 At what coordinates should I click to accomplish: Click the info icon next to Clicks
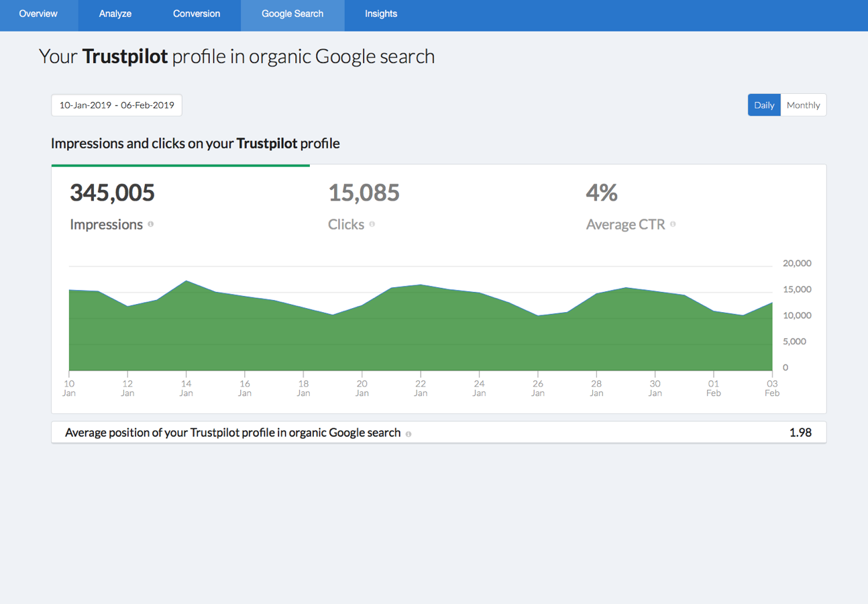point(372,225)
